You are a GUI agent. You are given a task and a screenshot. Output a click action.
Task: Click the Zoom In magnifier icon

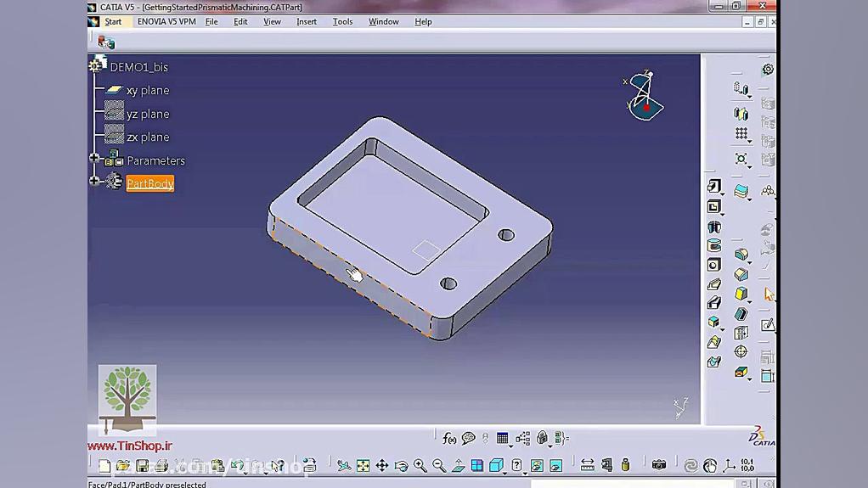(420, 465)
